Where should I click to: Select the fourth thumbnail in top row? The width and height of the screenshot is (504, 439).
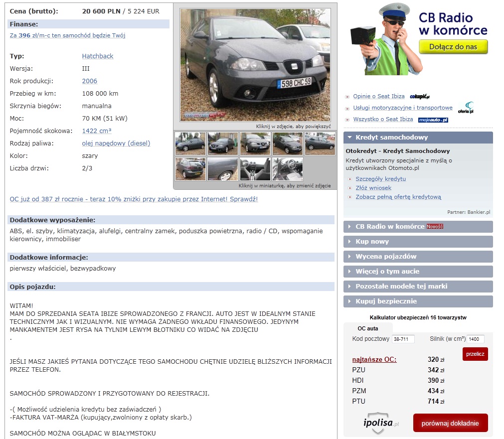(x=288, y=144)
